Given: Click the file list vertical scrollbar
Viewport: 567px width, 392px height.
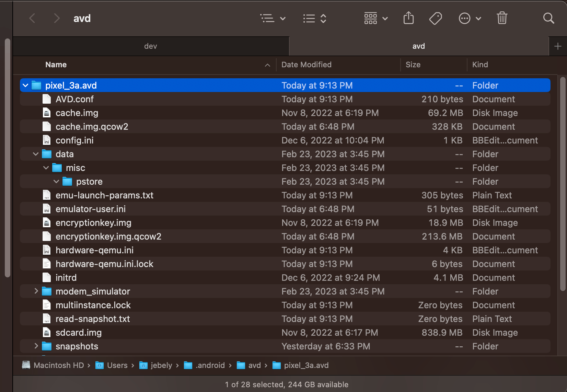Looking at the screenshot, I should tap(563, 184).
